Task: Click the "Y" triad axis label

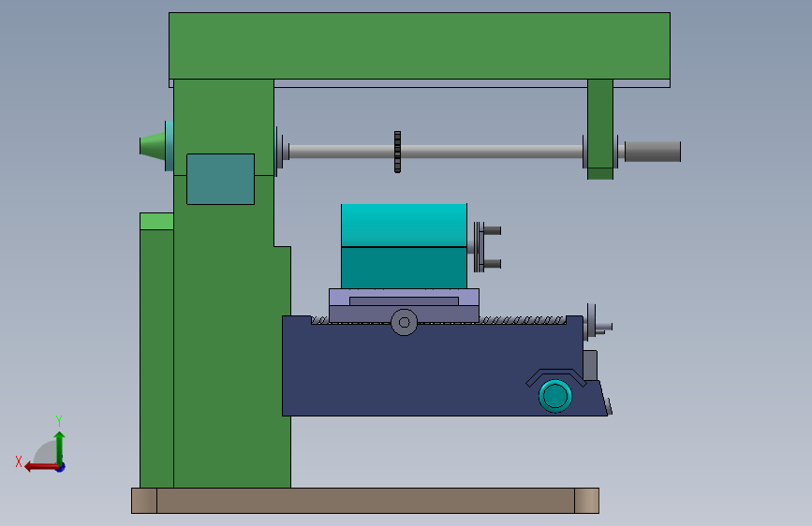Action: [x=59, y=420]
